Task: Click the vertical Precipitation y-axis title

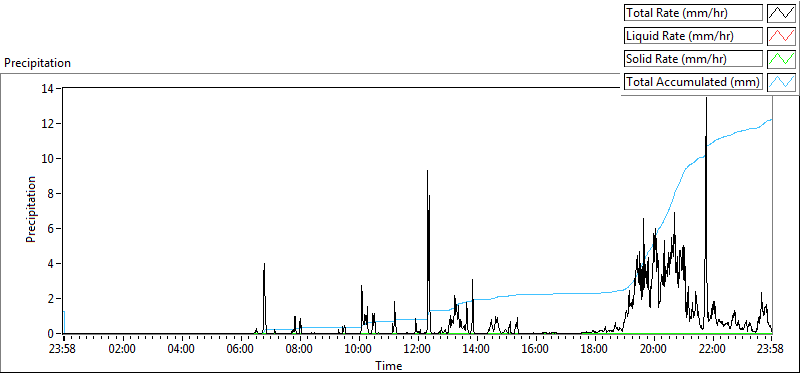Action: point(31,210)
